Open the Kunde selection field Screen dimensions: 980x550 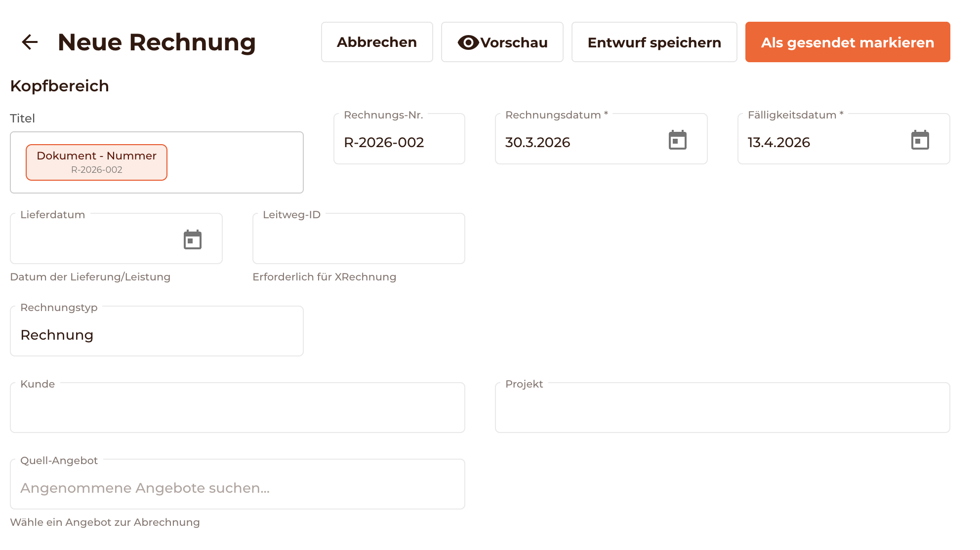(237, 410)
